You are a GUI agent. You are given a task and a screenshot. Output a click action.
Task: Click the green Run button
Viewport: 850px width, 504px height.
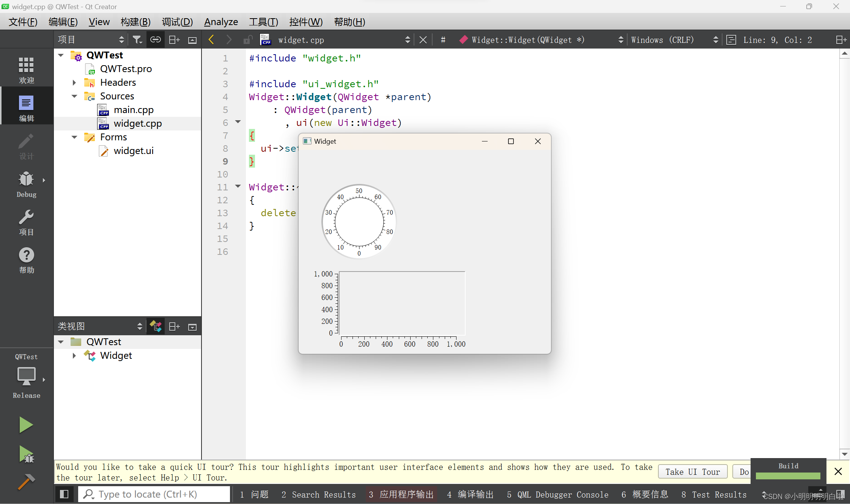26,425
